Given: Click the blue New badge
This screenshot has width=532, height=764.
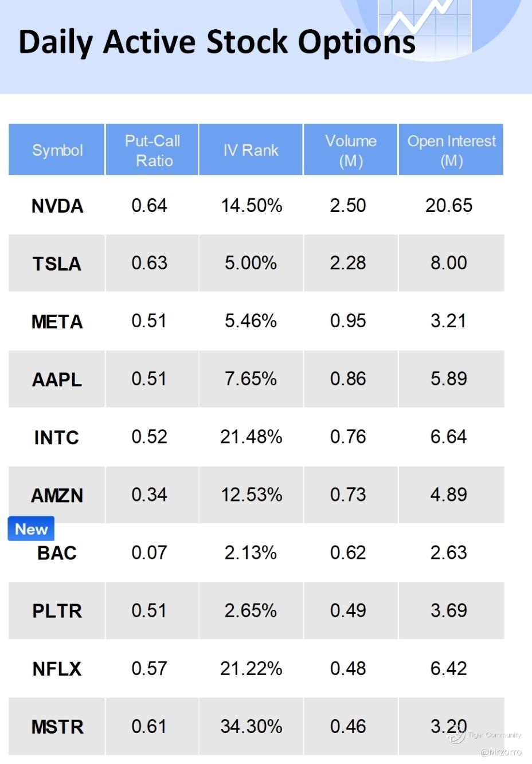Looking at the screenshot, I should coord(31,529).
